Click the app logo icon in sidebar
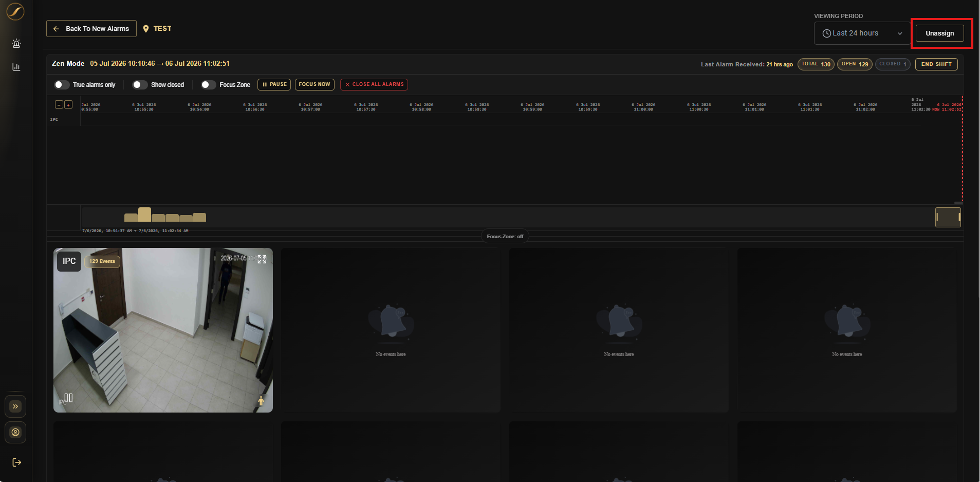 15,11
